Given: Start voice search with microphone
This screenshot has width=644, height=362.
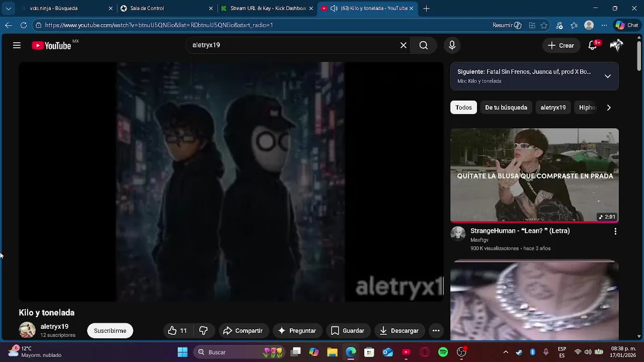Looking at the screenshot, I should pos(452,45).
